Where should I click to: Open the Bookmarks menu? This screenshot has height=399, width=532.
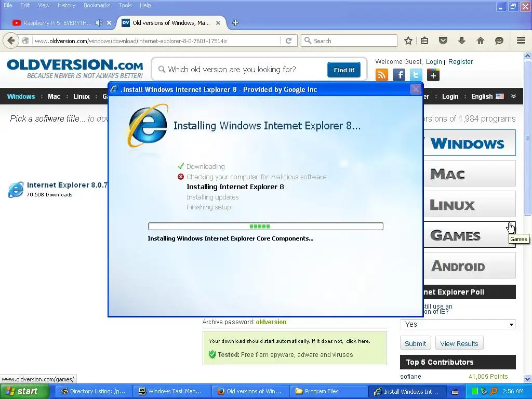click(x=97, y=5)
